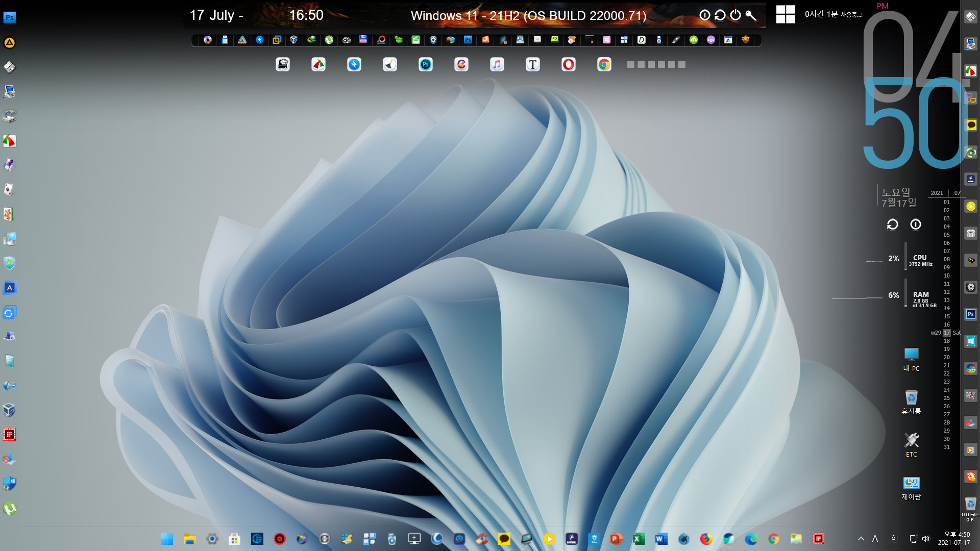Click the floppy disk save icon in toolbar
980x551 pixels.
click(x=363, y=40)
